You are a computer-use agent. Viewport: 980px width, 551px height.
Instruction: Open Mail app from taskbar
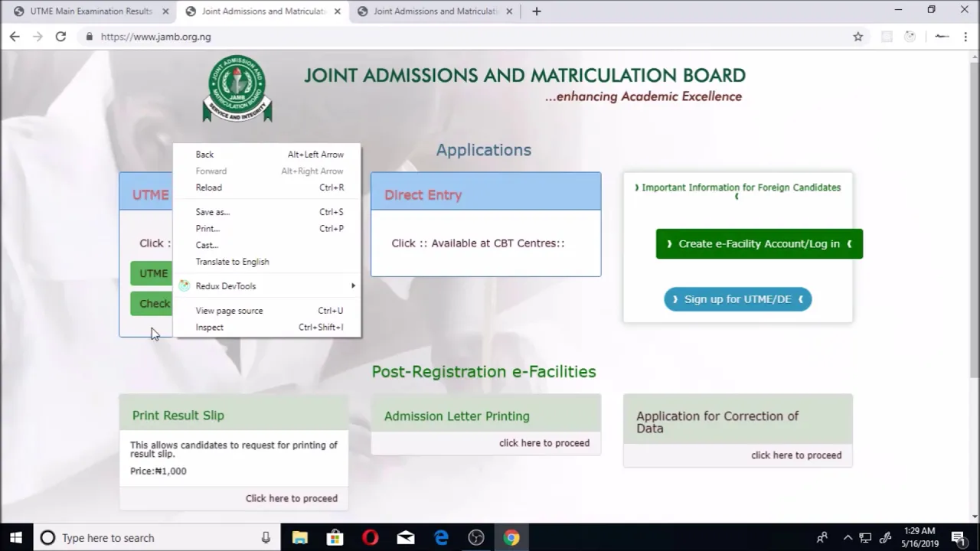[406, 537]
